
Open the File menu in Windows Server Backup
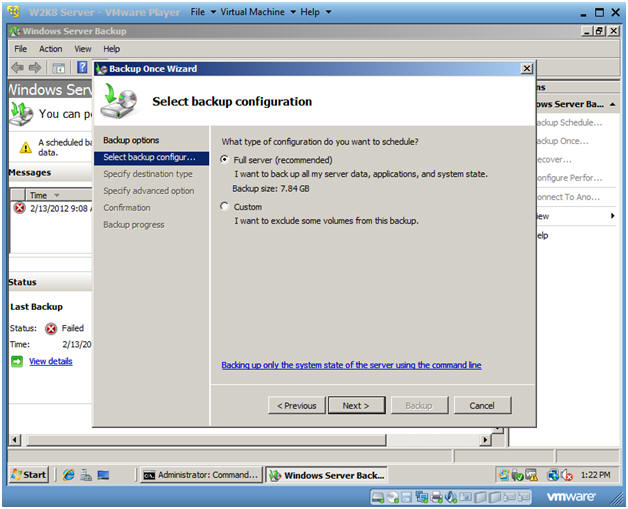(x=20, y=49)
